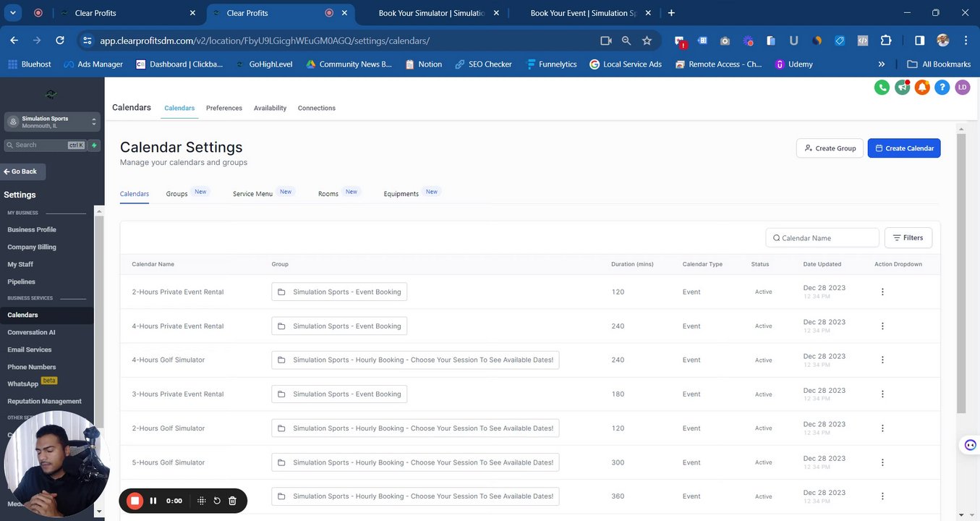Open Pipelines settings
Screen dimensions: 980x521
(x=21, y=281)
